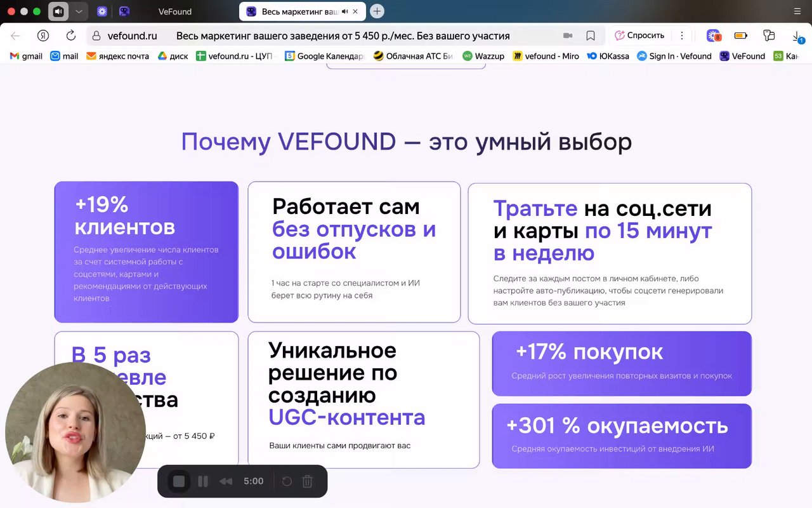Click the rewind icon in recorder bar

226,481
